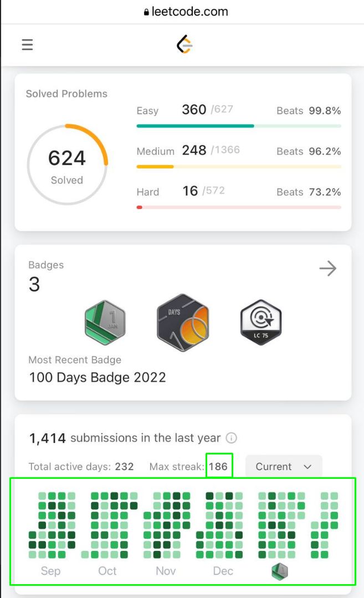Image resolution: width=364 pixels, height=598 pixels.
Task: Click the 624 Solved progress circle
Action: tap(68, 165)
